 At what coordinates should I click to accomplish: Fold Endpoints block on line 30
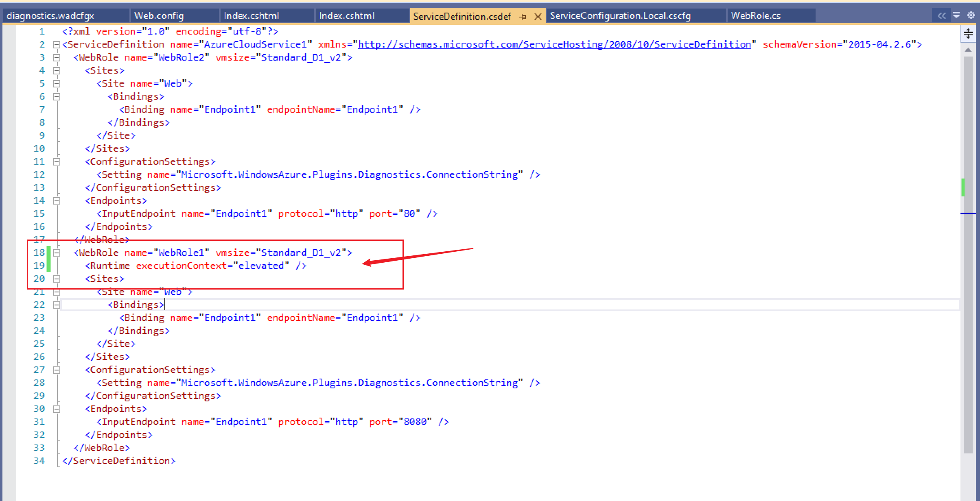tap(57, 409)
